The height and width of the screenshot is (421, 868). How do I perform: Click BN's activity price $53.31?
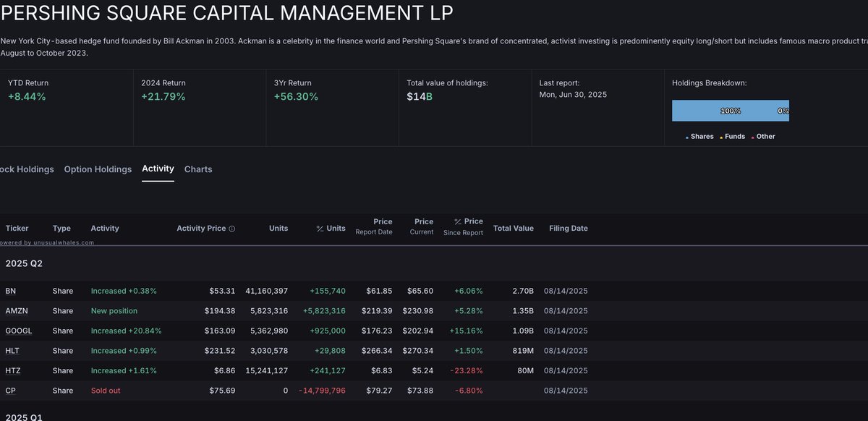coord(221,291)
